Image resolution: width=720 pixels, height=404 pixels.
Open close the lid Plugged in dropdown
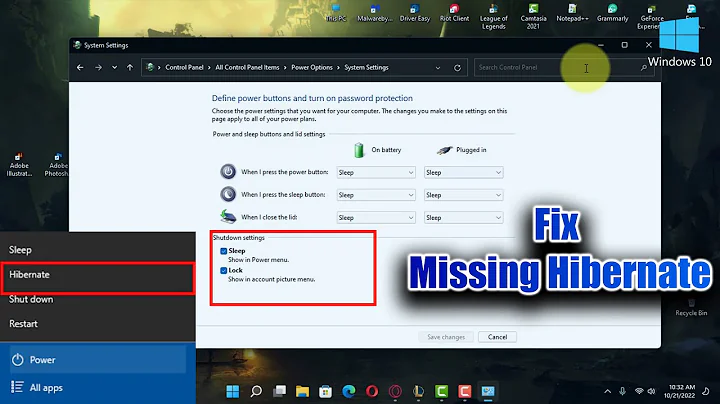(x=463, y=218)
